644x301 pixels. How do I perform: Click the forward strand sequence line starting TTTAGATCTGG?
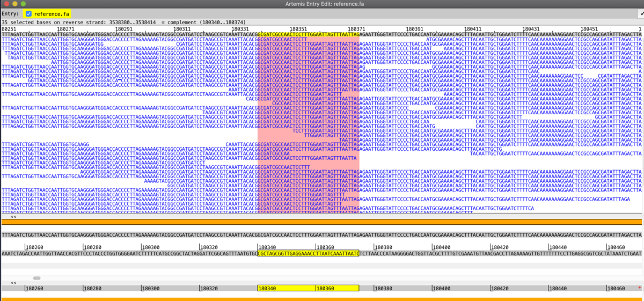coord(322,235)
